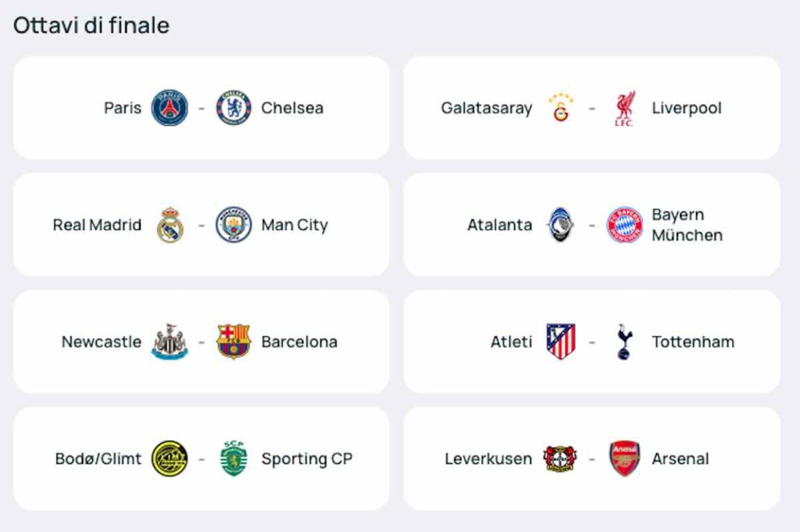Open the Tottenham team name link
This screenshot has height=532, width=800.
click(693, 342)
